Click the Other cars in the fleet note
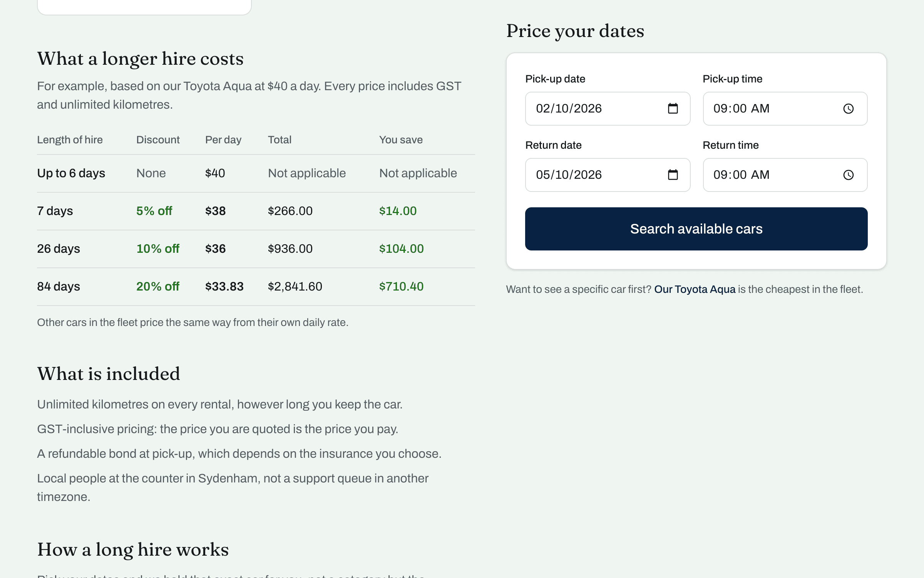This screenshot has height=578, width=924. point(192,323)
